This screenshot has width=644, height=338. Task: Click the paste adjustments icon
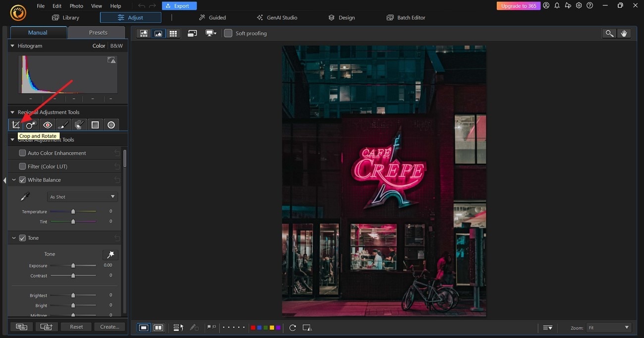pos(46,327)
